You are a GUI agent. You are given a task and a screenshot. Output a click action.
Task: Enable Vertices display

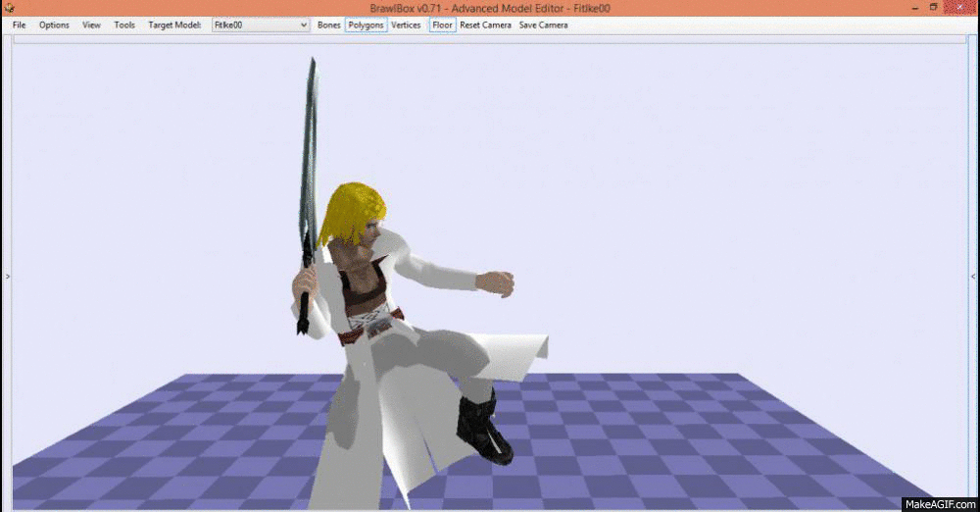[406, 25]
